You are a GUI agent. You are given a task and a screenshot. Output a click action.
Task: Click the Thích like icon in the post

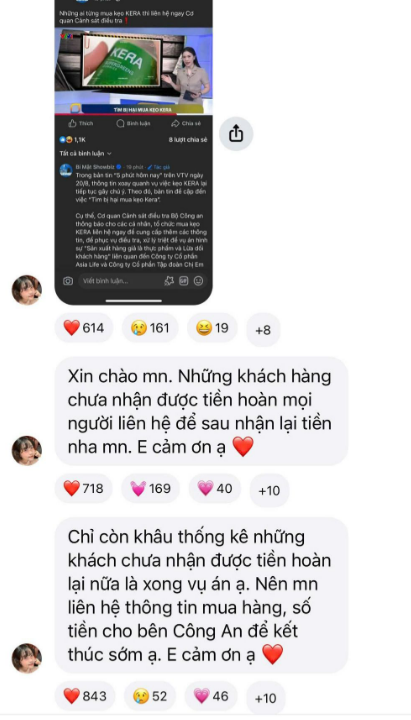point(72,124)
